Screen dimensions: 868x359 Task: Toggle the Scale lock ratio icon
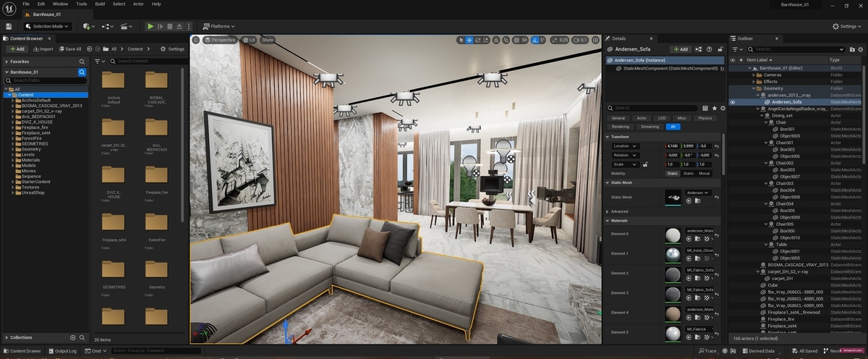[644, 164]
